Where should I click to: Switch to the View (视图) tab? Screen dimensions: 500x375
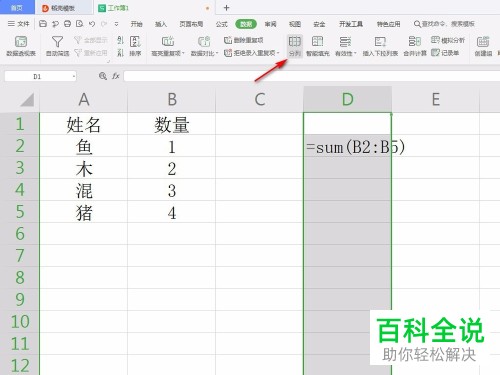(295, 24)
